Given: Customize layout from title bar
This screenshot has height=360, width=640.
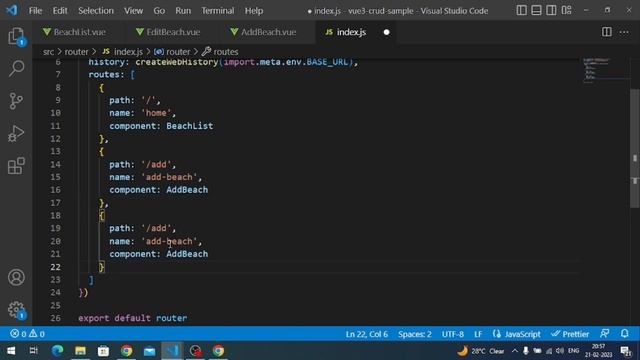Looking at the screenshot, I should tap(566, 10).
